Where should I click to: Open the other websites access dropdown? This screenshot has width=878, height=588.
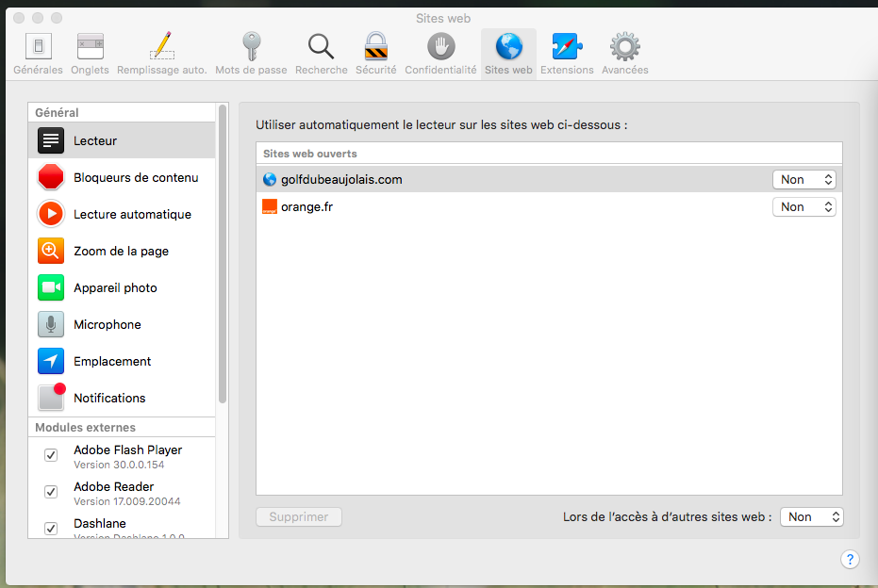point(811,516)
